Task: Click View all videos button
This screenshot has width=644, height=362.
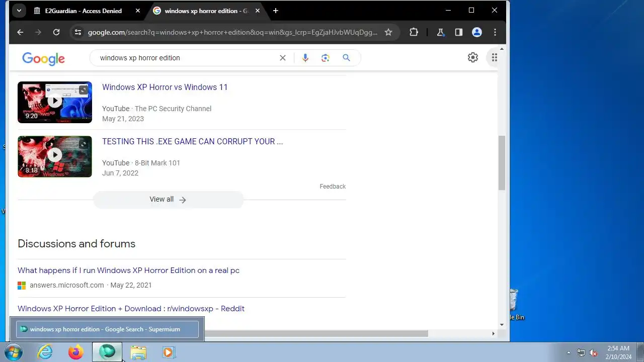Action: click(168, 200)
